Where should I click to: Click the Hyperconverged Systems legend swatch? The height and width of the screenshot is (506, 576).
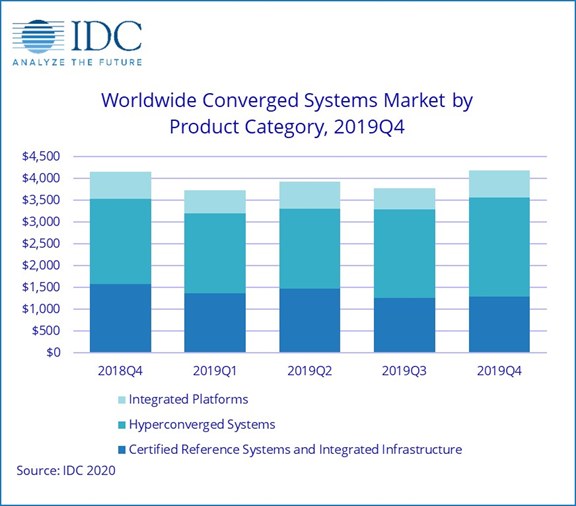tap(122, 425)
